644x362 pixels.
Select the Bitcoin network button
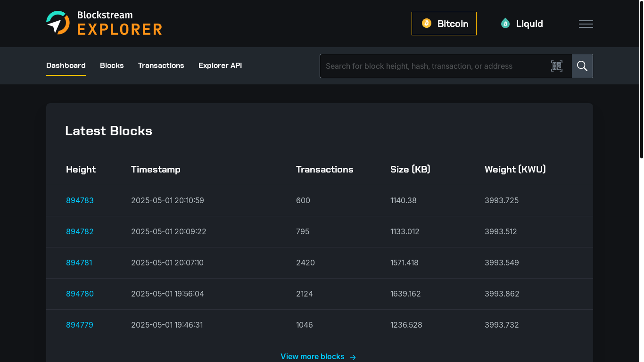[444, 24]
